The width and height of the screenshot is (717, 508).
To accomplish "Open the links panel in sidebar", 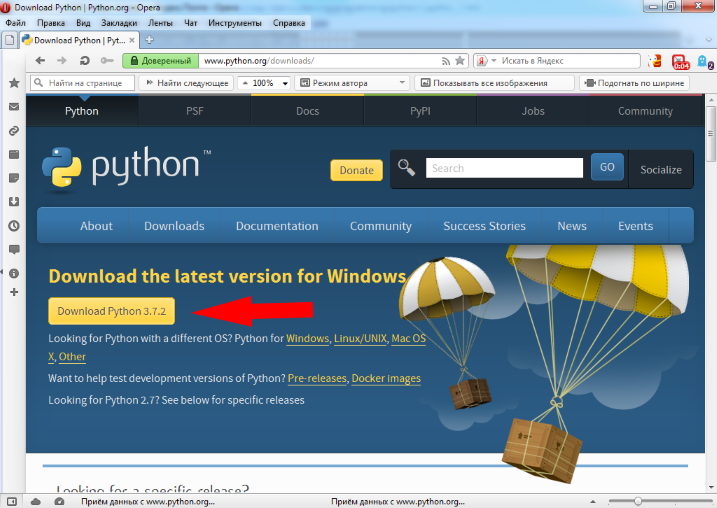I will click(14, 131).
